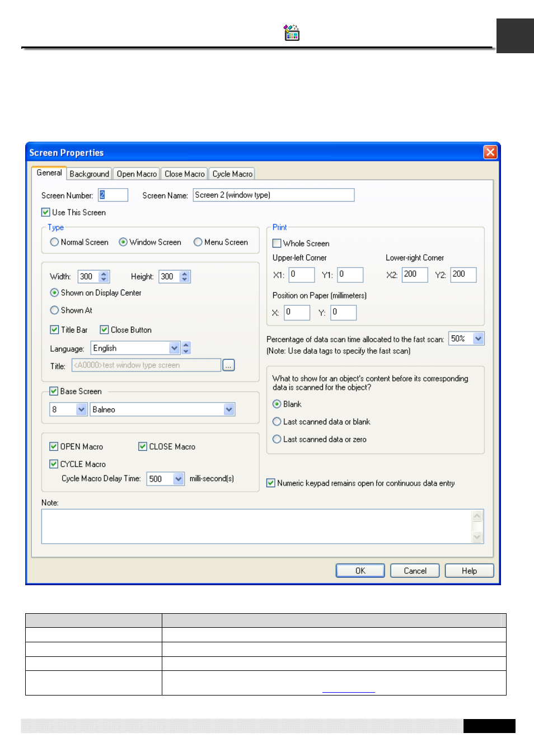Follow the blue underlined link in the table
534x756 pixels.
(348, 689)
